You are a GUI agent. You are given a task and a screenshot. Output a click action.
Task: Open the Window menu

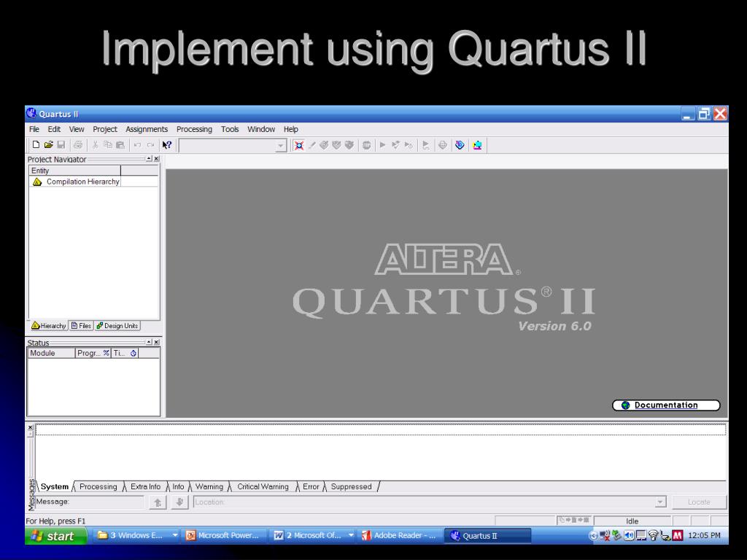[261, 129]
